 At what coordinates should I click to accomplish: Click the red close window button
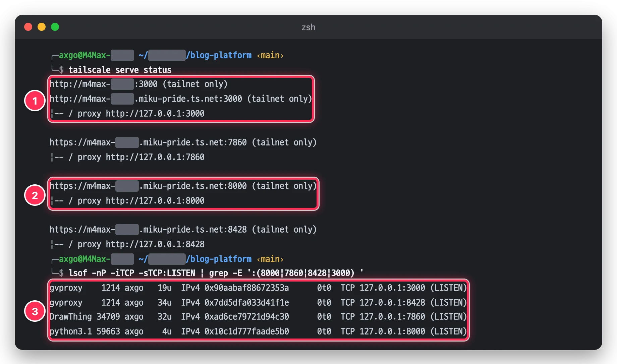point(28,27)
